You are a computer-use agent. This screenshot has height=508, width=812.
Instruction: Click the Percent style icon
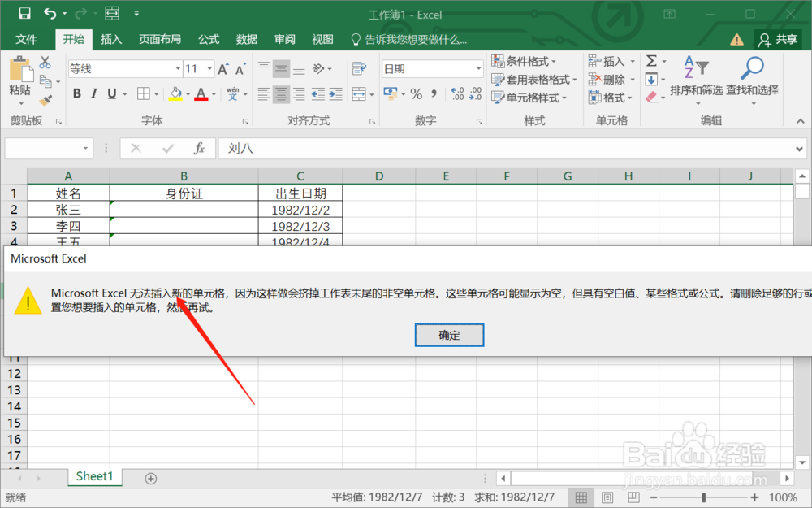[416, 93]
